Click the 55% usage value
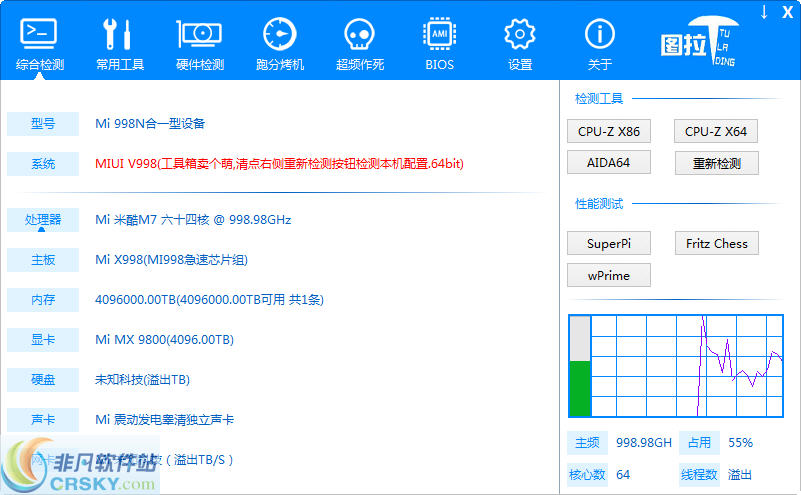 [x=741, y=443]
